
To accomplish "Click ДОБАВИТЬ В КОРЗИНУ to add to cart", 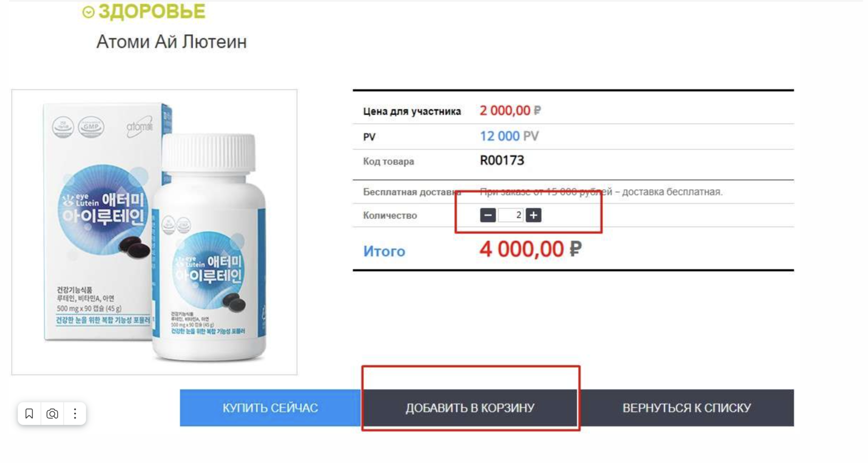I will pyautogui.click(x=470, y=408).
